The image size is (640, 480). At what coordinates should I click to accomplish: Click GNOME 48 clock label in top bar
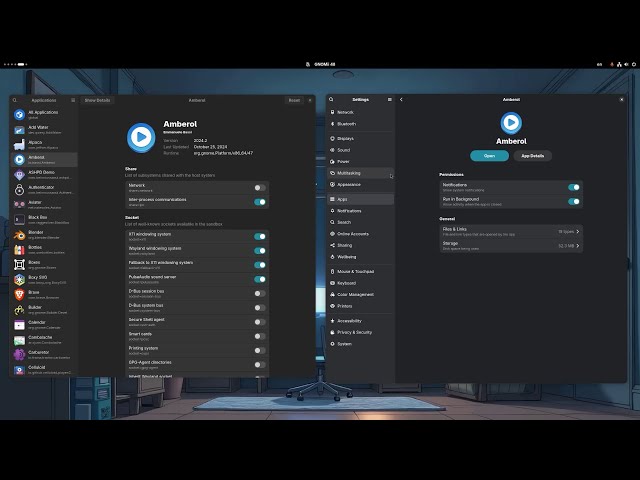pos(324,64)
